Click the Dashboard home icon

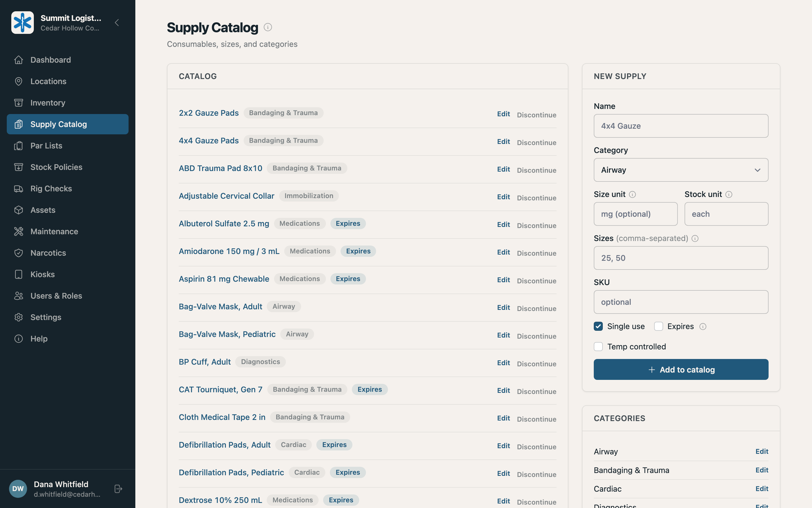click(18, 60)
